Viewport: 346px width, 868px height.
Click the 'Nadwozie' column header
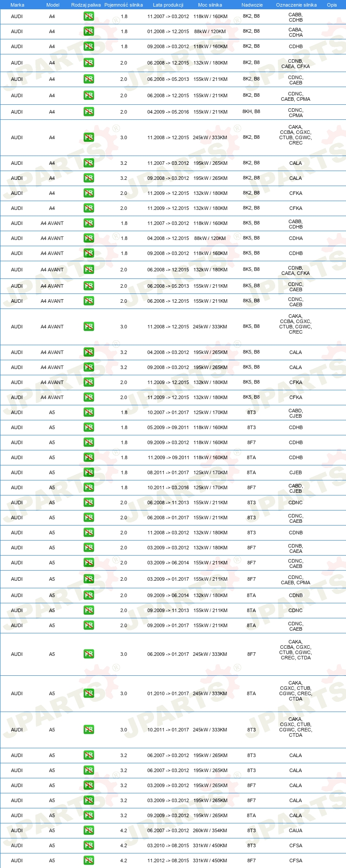tap(252, 5)
